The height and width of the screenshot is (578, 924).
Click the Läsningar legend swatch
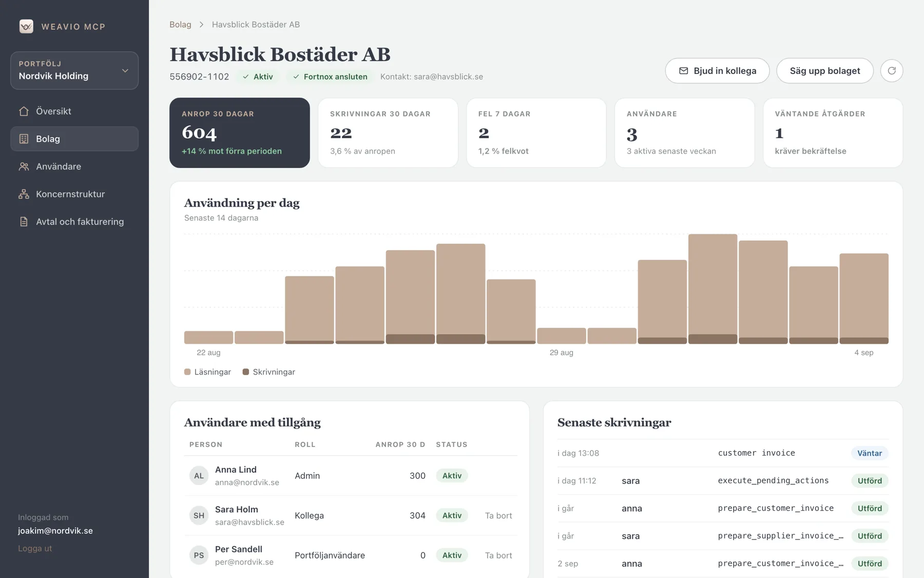click(x=187, y=372)
